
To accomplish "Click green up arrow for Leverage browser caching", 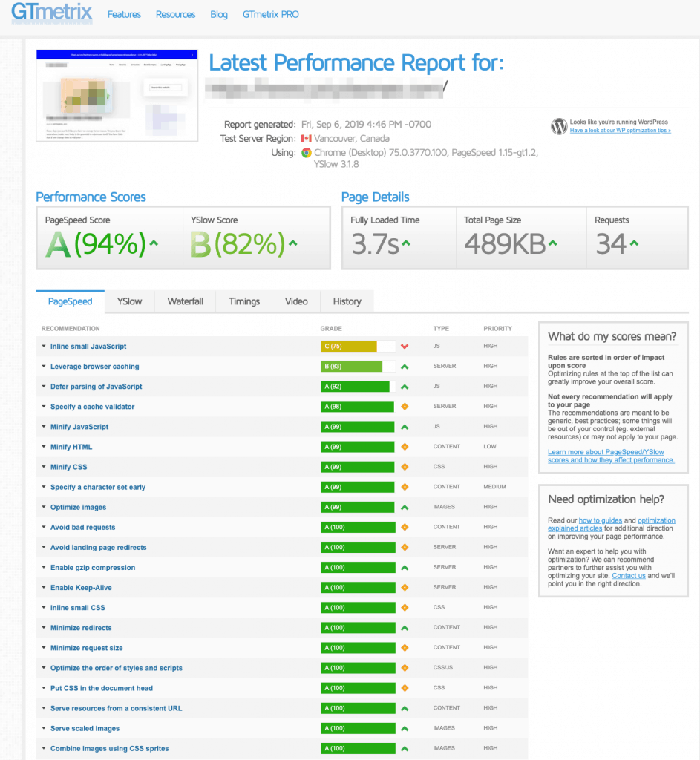I will [x=405, y=367].
